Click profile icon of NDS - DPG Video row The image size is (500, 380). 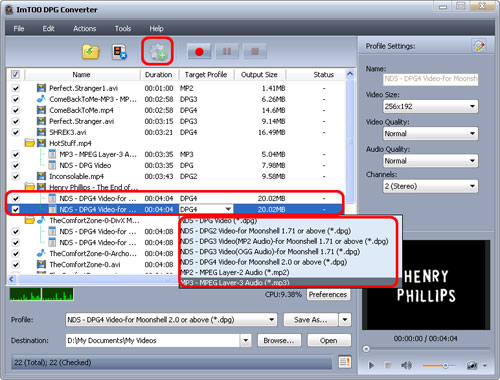pyautogui.click(x=52, y=165)
